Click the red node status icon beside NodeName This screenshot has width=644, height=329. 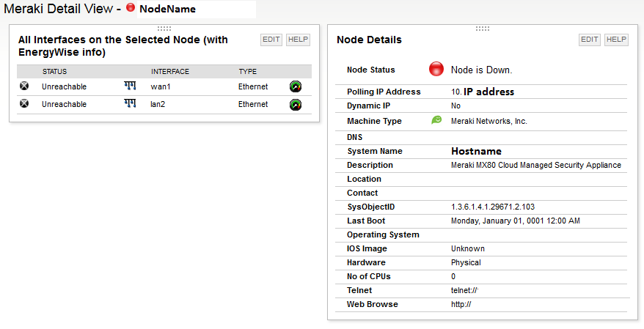click(131, 7)
